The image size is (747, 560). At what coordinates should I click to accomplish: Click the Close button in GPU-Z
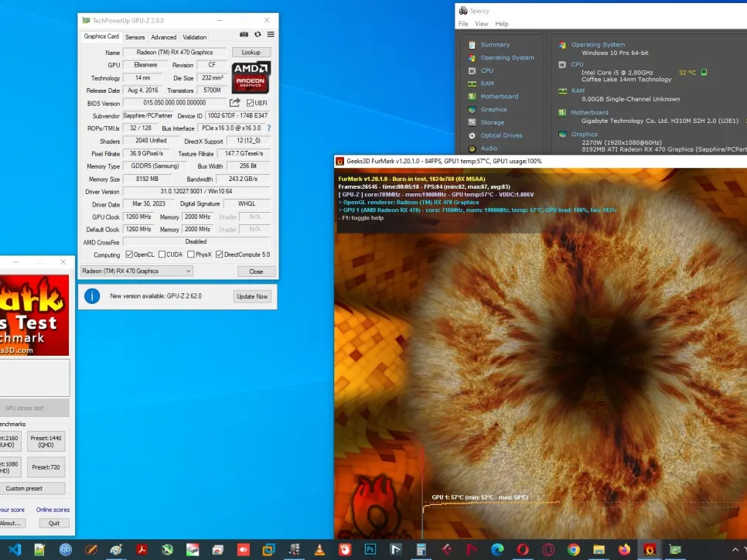coord(256,271)
